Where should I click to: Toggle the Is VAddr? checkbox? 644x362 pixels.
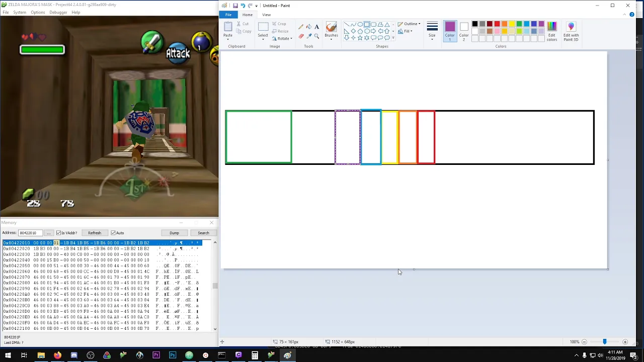(x=59, y=233)
